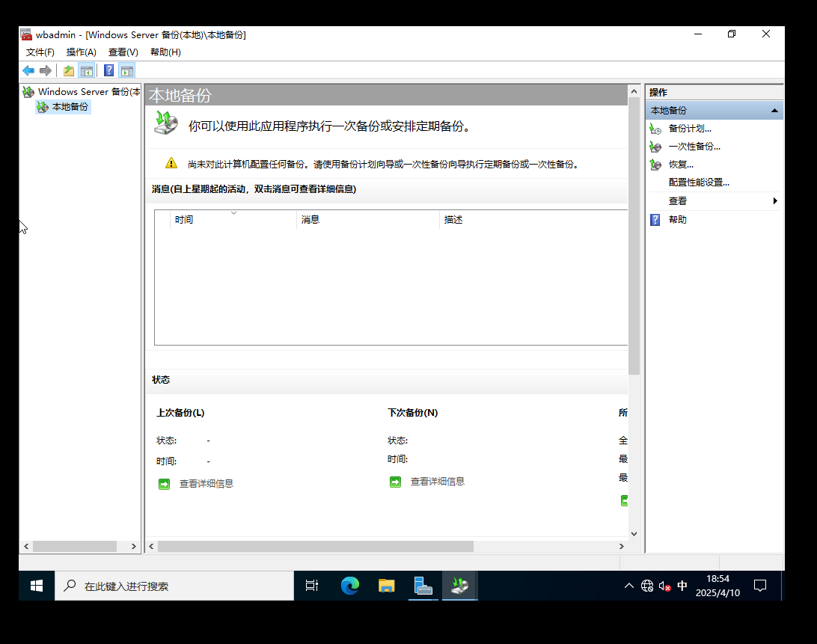Expand the 查看 submenu arrow in actions
Viewport: 817px width, 644px height.
(x=775, y=201)
